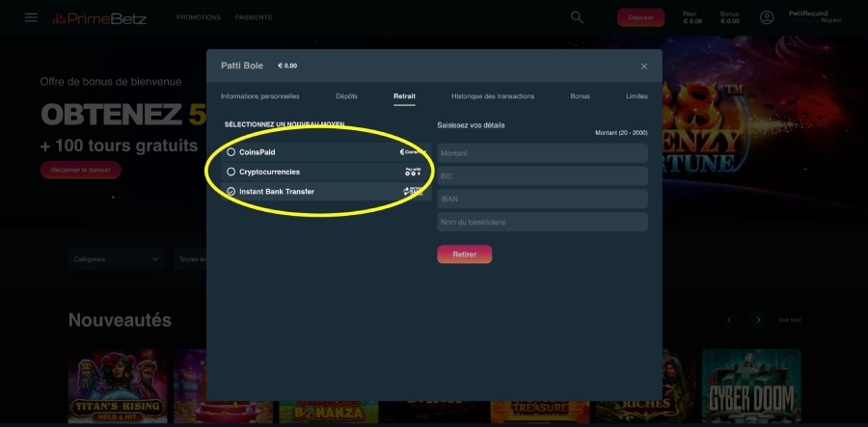
Task: Select Instant Bank Transfer radio option
Action: [231, 192]
